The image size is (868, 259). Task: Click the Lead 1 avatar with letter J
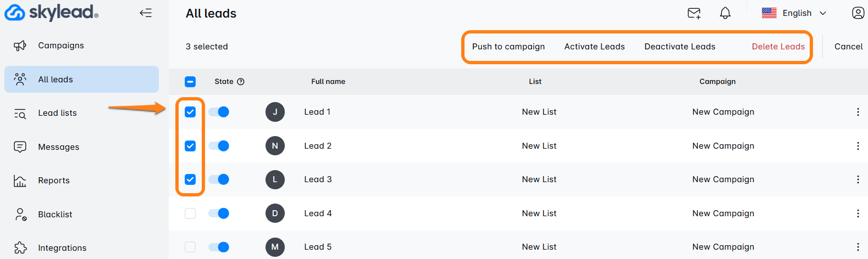click(x=275, y=112)
